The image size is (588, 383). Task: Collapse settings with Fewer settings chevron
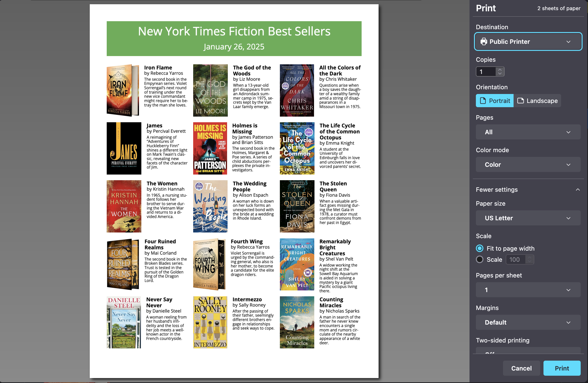tap(577, 190)
